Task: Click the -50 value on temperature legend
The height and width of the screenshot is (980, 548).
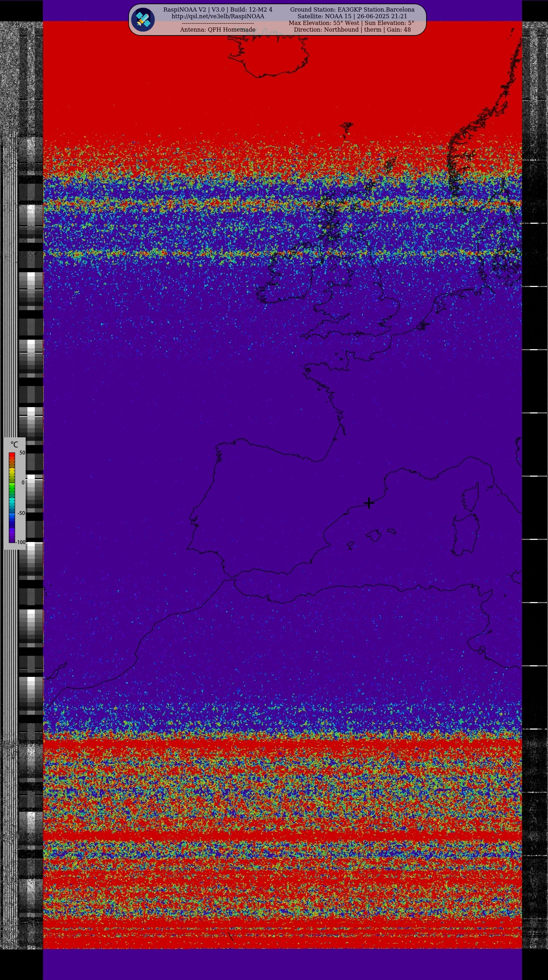Action: pos(21,513)
